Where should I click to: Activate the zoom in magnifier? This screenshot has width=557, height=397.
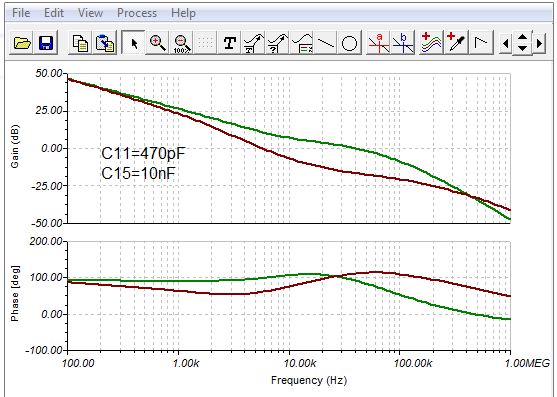pos(157,43)
